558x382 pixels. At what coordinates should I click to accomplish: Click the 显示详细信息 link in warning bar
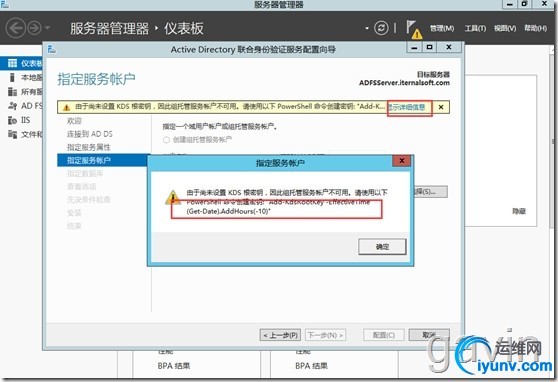click(x=406, y=107)
